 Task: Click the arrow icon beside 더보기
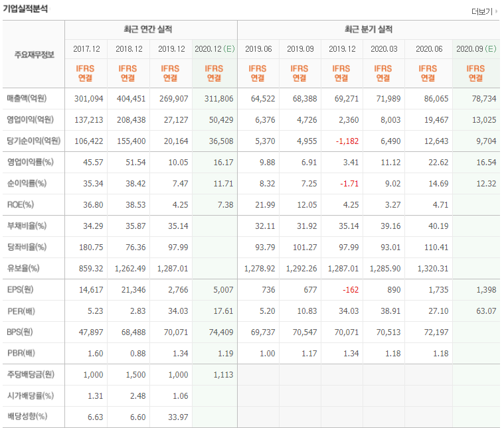[x=496, y=11]
